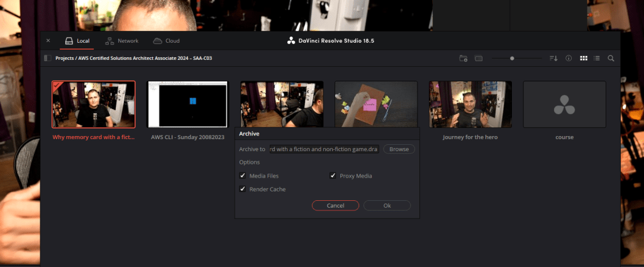The width and height of the screenshot is (644, 267).
Task: Select the course project thumbnail
Action: click(564, 105)
